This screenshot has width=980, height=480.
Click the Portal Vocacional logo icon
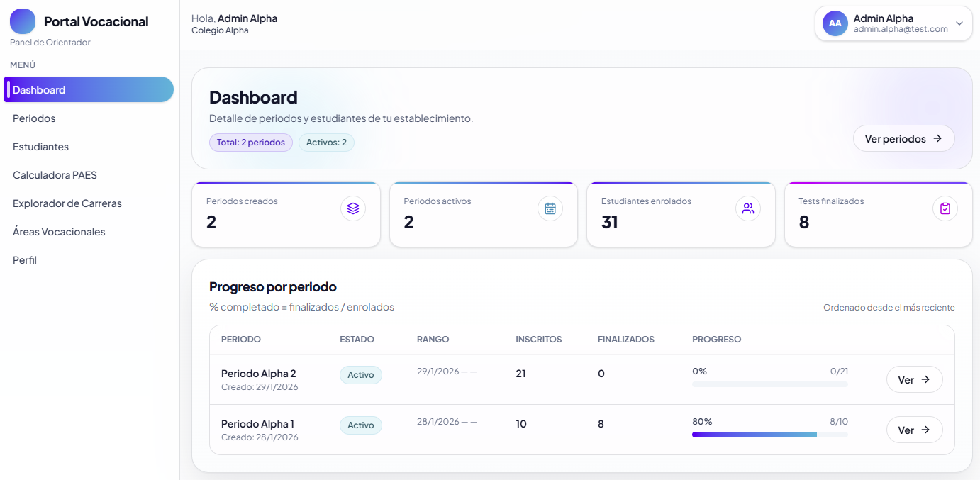(23, 21)
